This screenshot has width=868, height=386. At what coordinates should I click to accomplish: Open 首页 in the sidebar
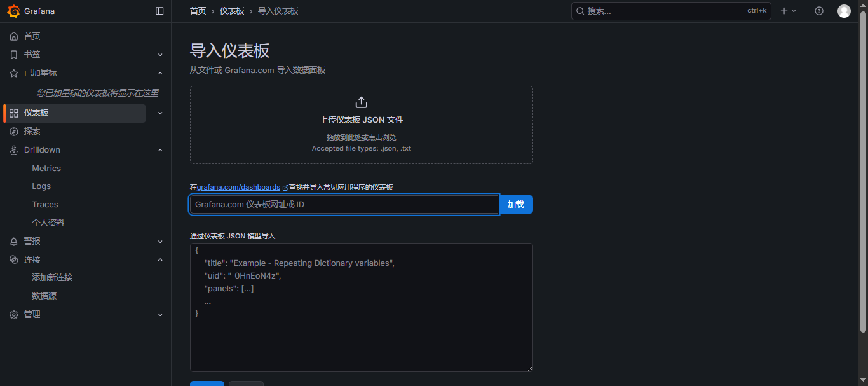click(x=32, y=36)
